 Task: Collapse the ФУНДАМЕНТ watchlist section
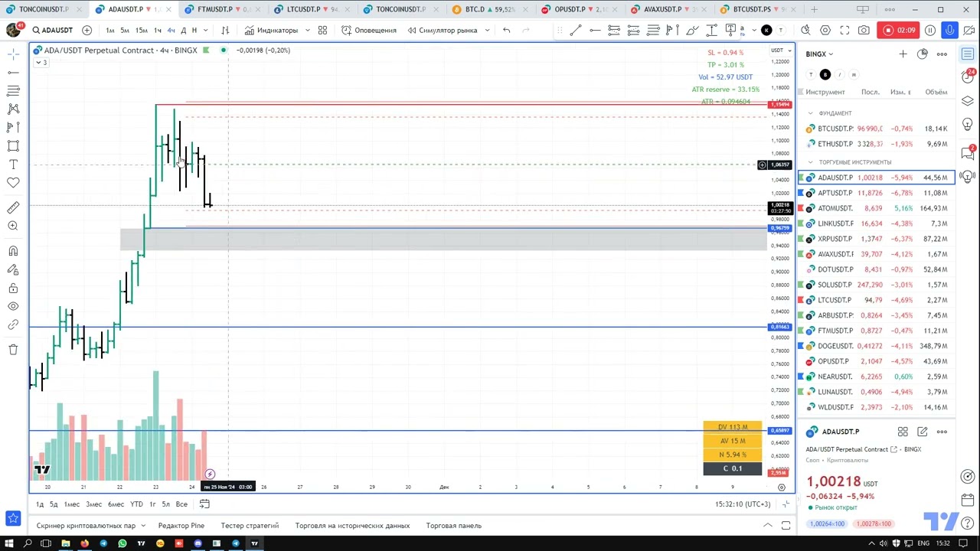(x=811, y=113)
